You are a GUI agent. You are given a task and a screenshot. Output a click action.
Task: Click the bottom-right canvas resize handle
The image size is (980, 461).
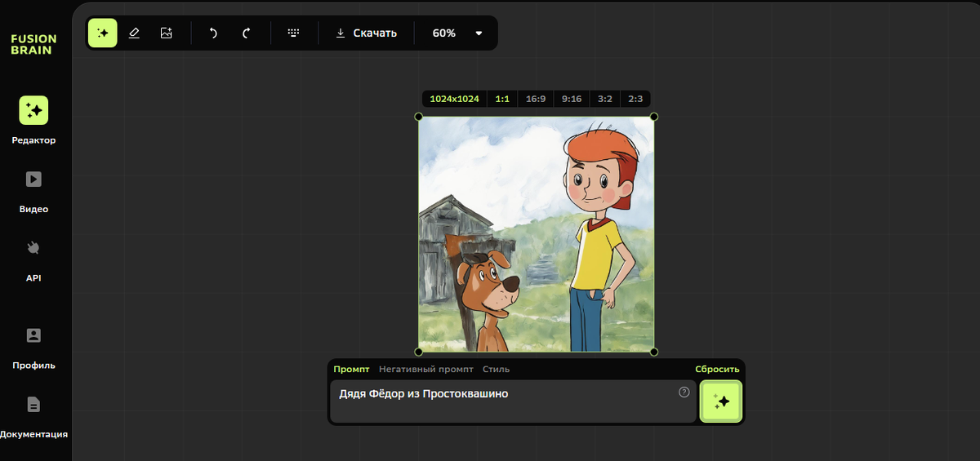[654, 352]
